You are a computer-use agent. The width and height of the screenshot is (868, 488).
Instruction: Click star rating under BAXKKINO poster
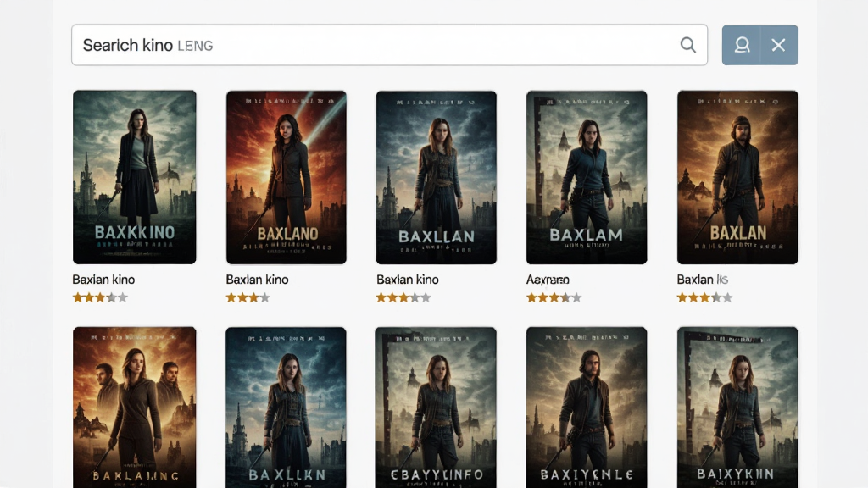tap(100, 297)
